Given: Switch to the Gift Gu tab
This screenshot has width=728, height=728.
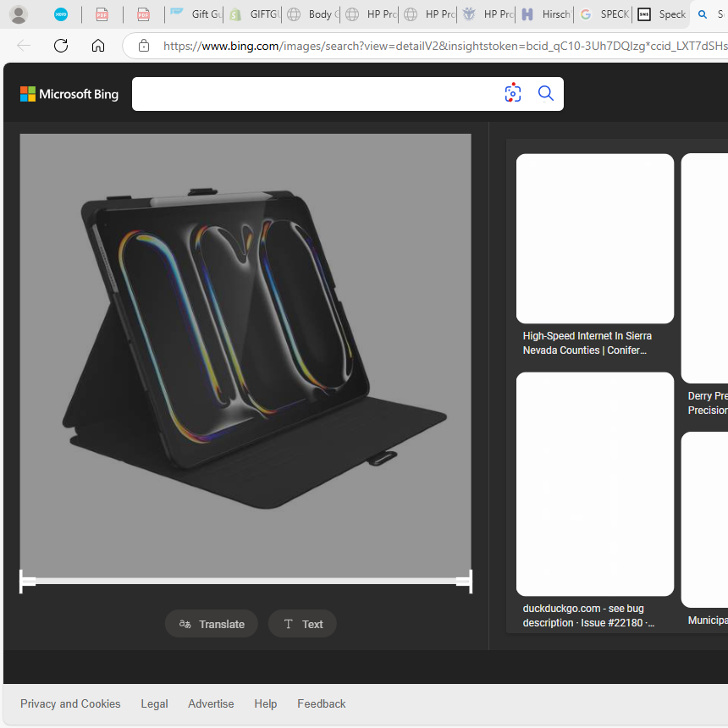Looking at the screenshot, I should (x=196, y=14).
